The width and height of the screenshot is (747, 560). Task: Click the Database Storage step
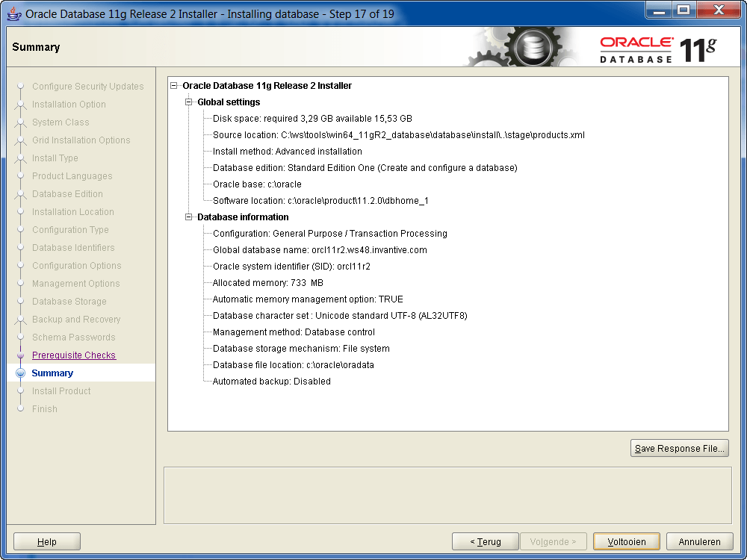69,302
